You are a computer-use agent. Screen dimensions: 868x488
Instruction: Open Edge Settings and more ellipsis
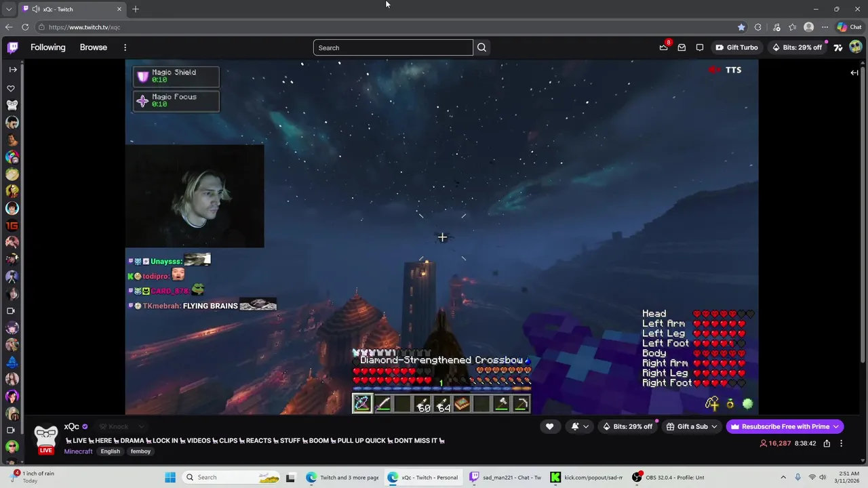[825, 27]
